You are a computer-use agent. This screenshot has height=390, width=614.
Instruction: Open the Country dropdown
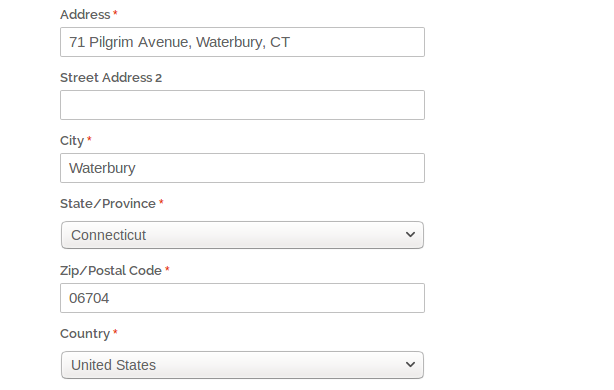coord(242,365)
